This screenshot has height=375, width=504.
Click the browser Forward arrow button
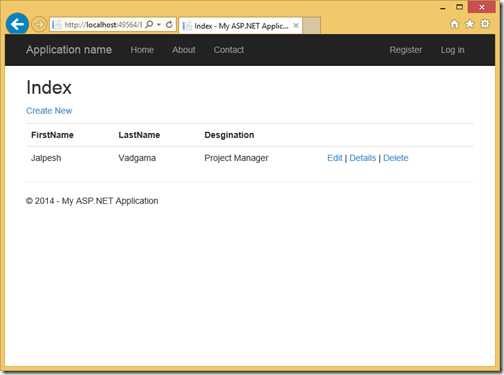click(x=39, y=24)
